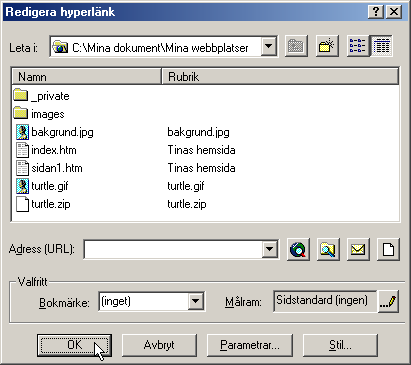
Task: Click the turtle.gif image icon
Action: click(22, 186)
